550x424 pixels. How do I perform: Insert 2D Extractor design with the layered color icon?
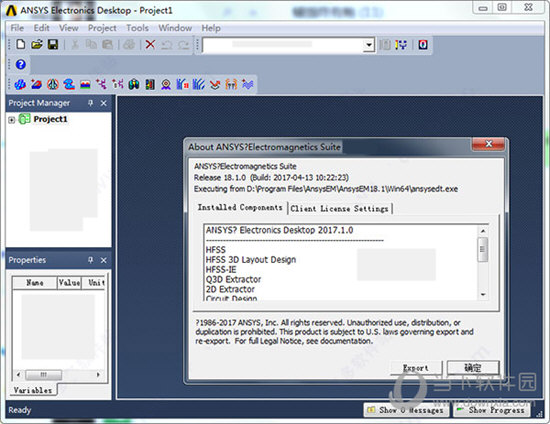(x=85, y=85)
